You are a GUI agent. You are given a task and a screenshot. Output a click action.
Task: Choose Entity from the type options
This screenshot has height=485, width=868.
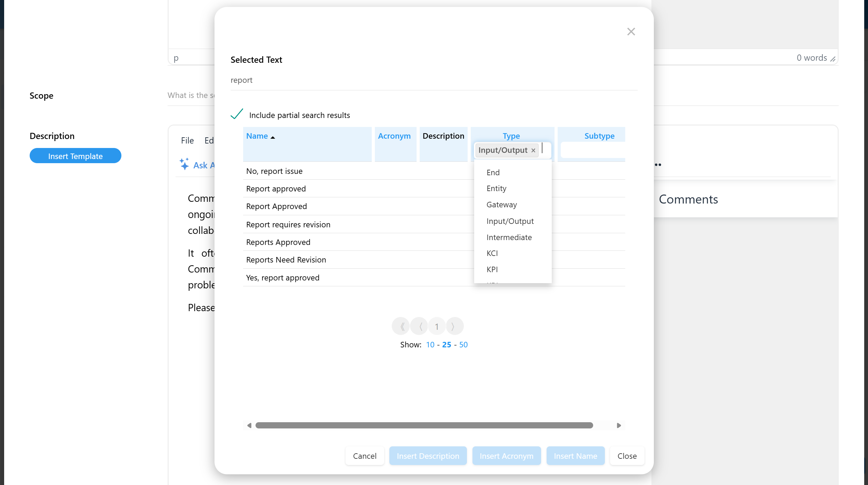click(496, 188)
